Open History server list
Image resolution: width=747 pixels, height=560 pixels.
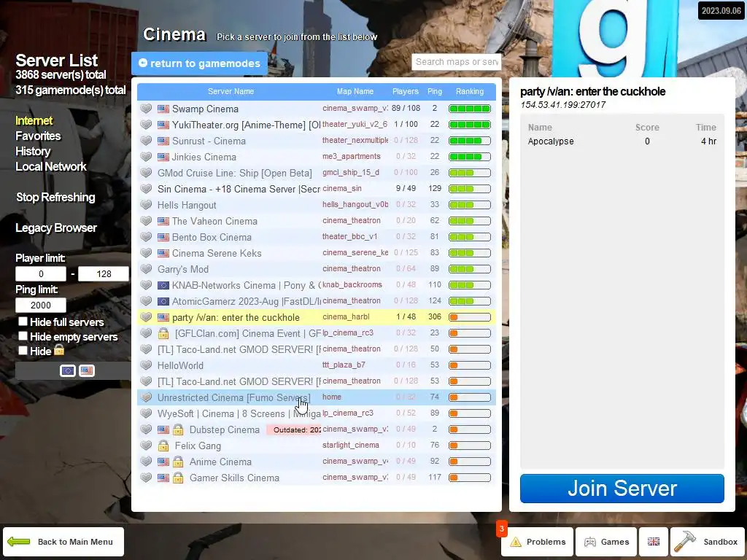coord(33,151)
